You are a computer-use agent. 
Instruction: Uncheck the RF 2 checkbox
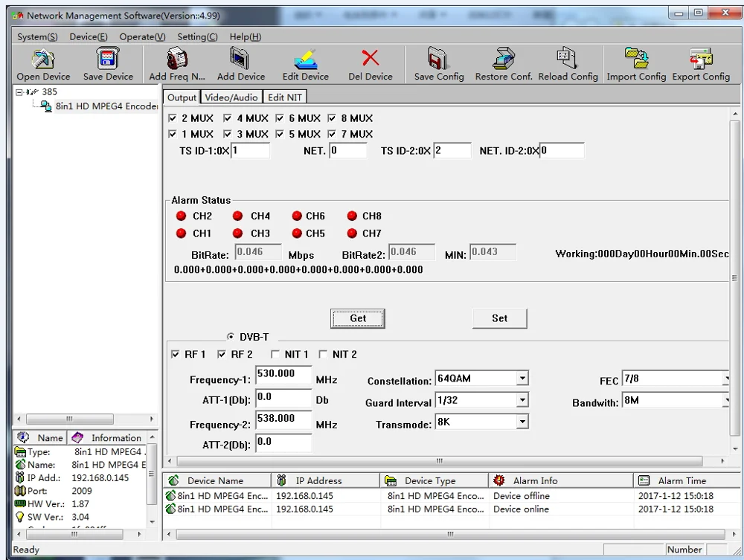[x=221, y=354]
